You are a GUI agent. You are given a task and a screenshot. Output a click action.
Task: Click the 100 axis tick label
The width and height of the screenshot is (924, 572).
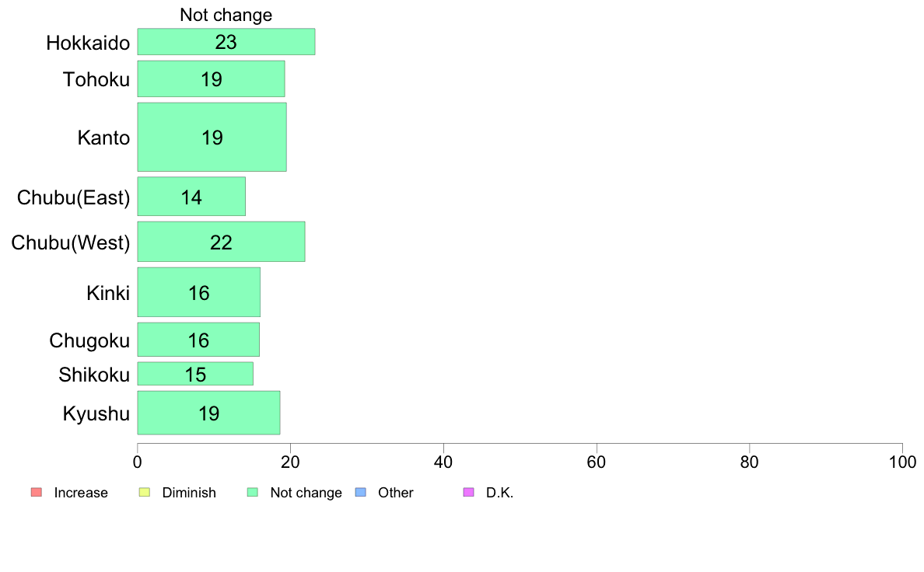point(902,462)
